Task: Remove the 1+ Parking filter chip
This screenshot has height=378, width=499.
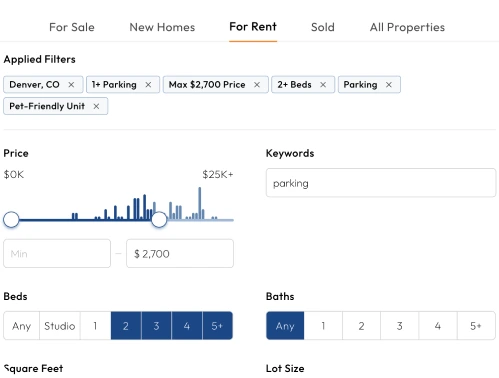Action: (x=148, y=85)
